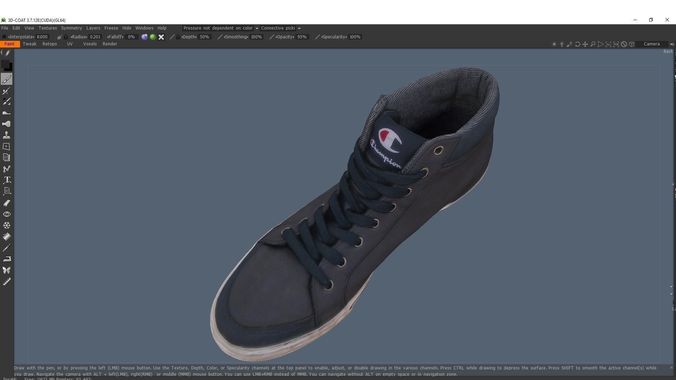
Task: Open the Edit menu
Action: pyautogui.click(x=16, y=28)
